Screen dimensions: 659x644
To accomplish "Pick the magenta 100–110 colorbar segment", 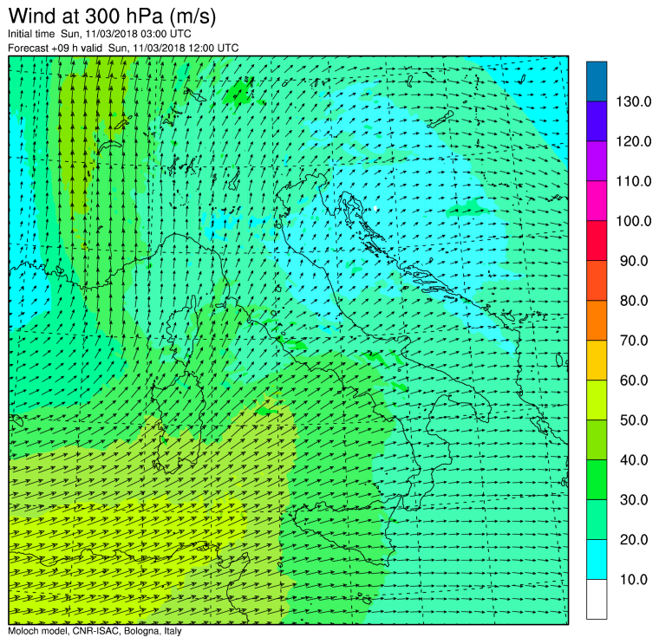I will [x=597, y=201].
